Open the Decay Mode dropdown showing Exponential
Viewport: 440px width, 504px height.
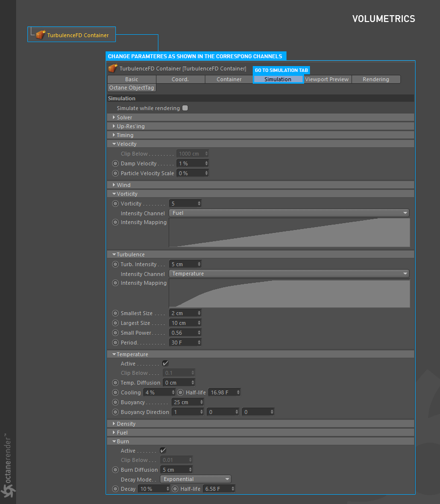pyautogui.click(x=196, y=479)
